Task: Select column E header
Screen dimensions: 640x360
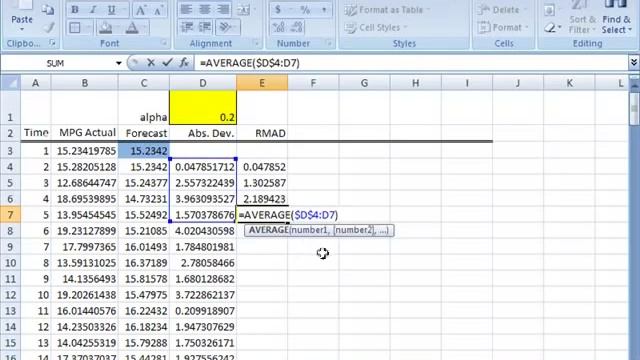Action: (x=262, y=83)
